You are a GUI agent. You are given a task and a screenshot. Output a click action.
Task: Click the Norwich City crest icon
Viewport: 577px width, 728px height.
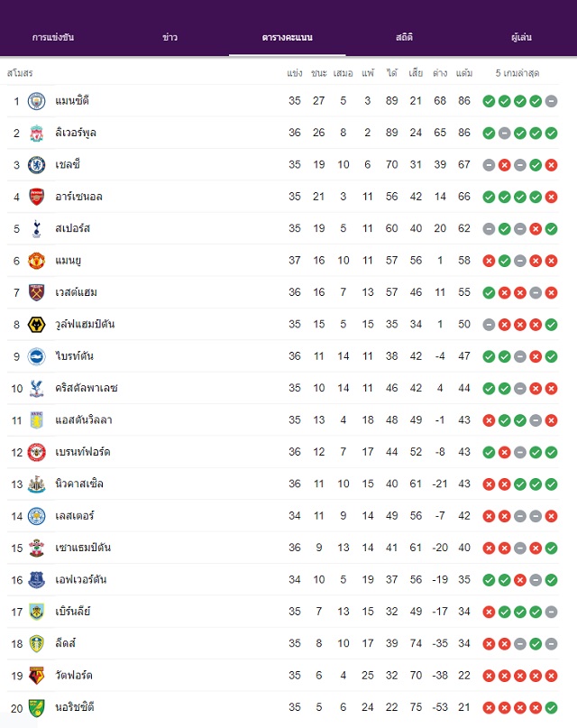36,707
